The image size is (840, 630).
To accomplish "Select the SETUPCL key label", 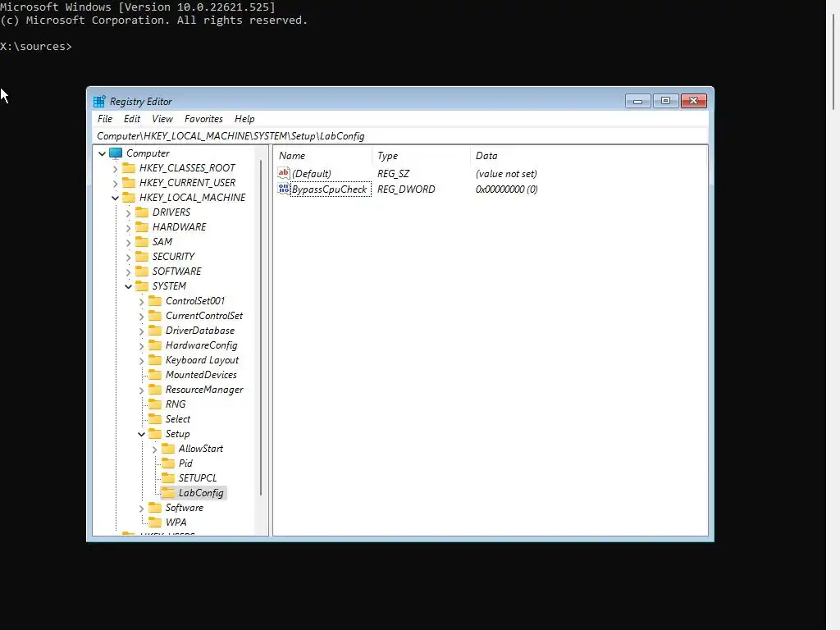I will pyautogui.click(x=198, y=478).
